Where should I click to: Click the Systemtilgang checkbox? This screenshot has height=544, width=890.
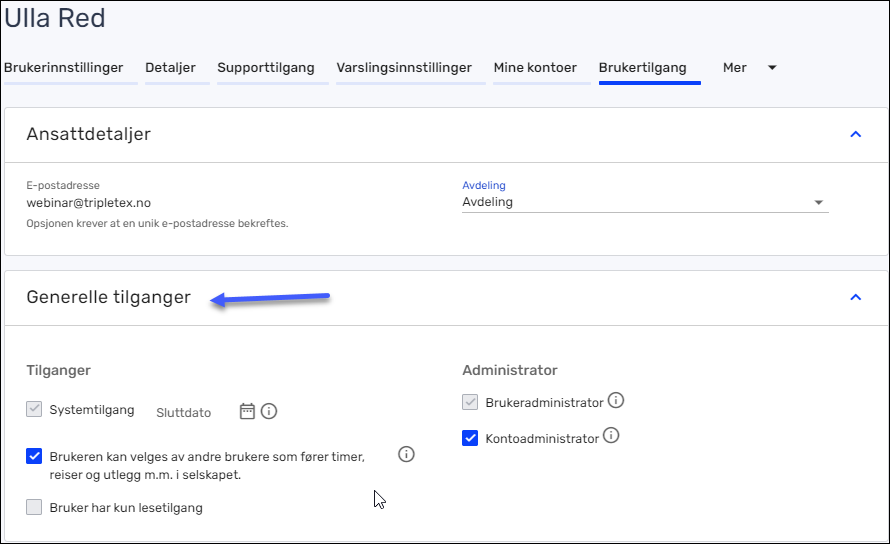click(x=35, y=409)
